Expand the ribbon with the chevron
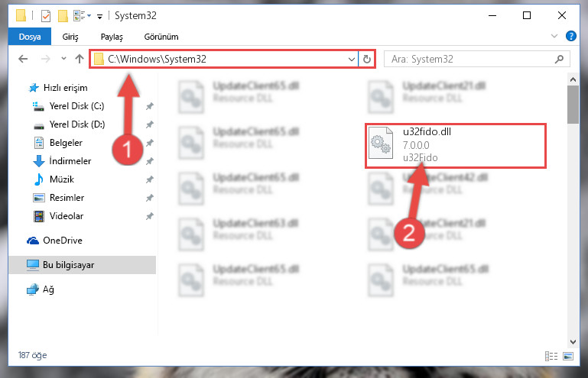 coord(554,36)
